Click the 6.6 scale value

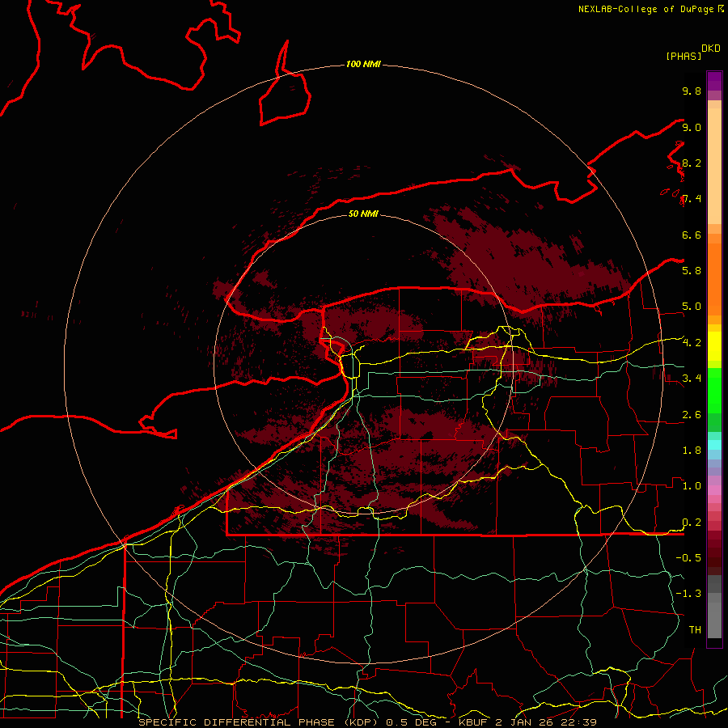tap(692, 235)
